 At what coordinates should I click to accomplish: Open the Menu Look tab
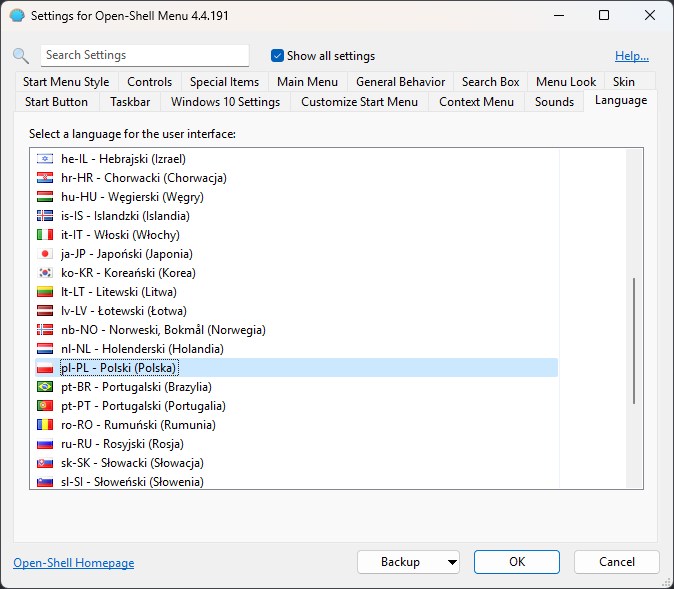(x=566, y=82)
